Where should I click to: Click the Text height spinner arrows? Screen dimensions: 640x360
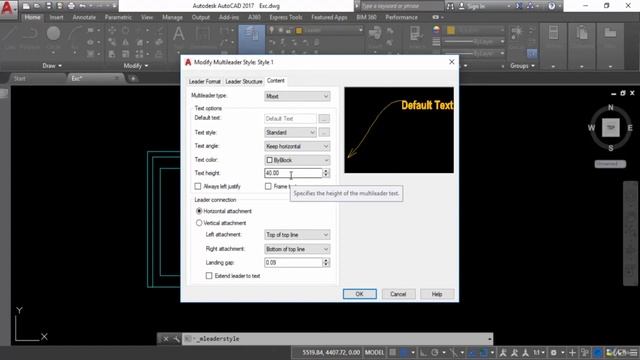click(x=326, y=173)
